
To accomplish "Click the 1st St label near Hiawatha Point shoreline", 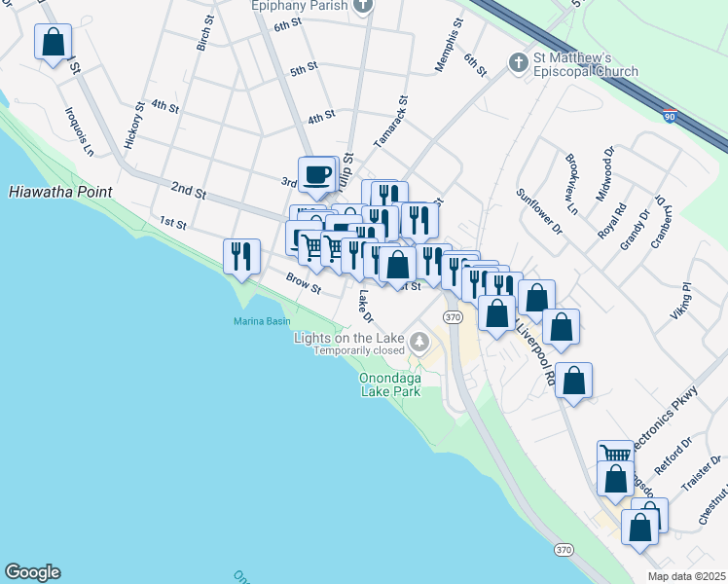I will point(172,222).
